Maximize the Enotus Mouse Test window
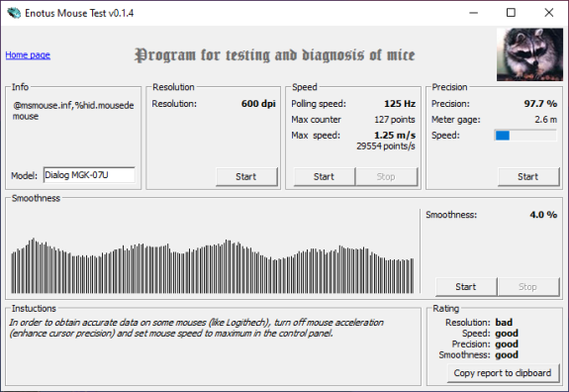This screenshot has width=569, height=392. 511,13
